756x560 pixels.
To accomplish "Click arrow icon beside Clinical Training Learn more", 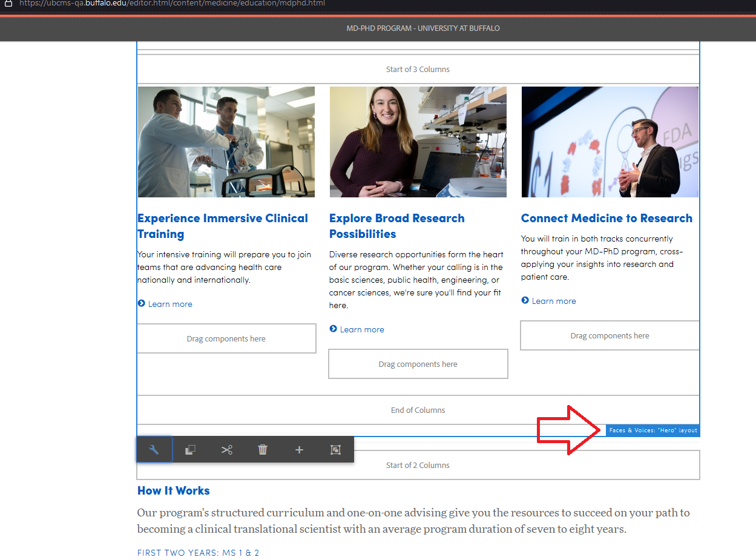I will 141,303.
